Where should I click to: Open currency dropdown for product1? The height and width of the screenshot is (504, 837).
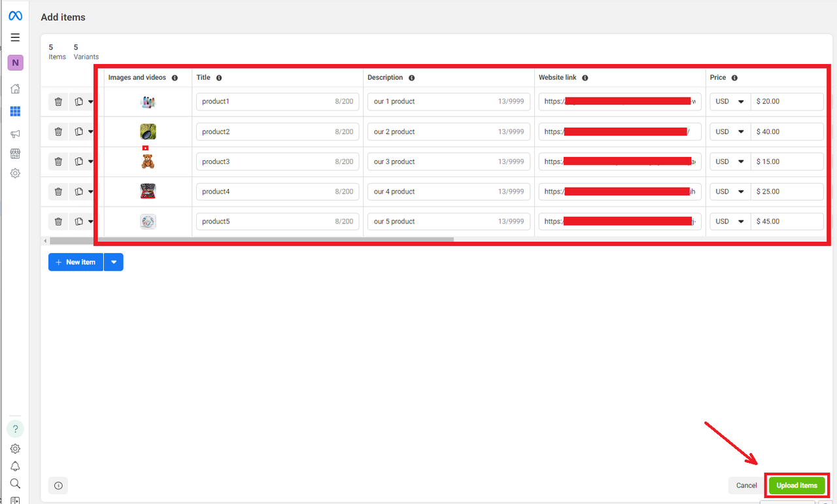click(730, 101)
